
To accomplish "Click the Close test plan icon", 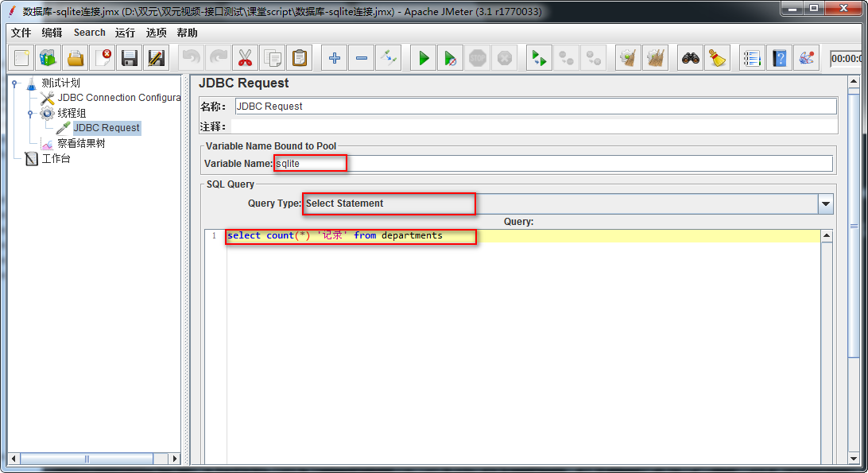I will pos(103,58).
